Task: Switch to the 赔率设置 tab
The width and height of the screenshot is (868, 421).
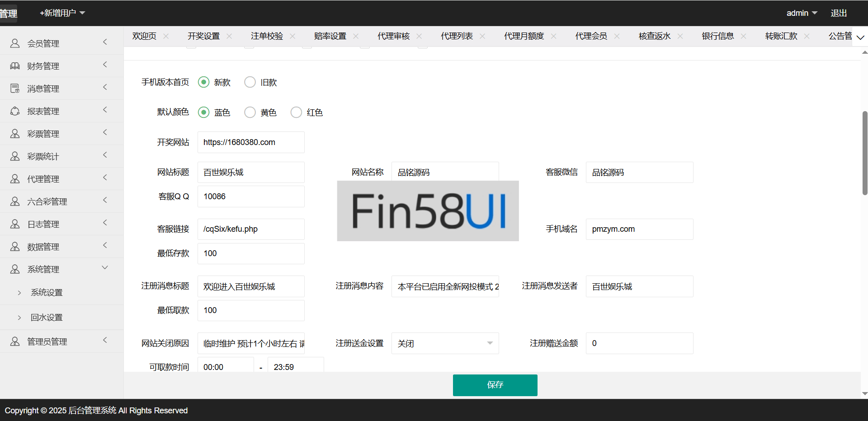Action: [x=330, y=36]
